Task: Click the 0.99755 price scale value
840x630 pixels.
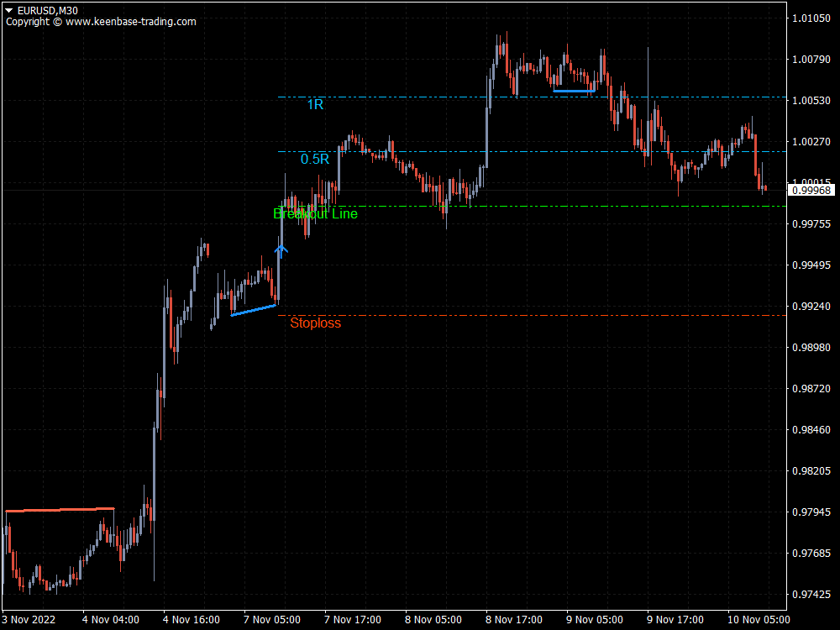Action: (811, 224)
